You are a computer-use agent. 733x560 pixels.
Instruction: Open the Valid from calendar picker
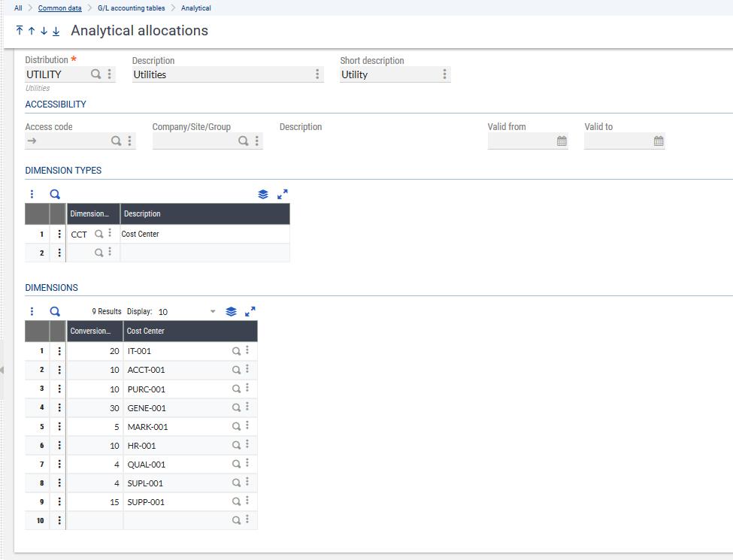click(561, 141)
